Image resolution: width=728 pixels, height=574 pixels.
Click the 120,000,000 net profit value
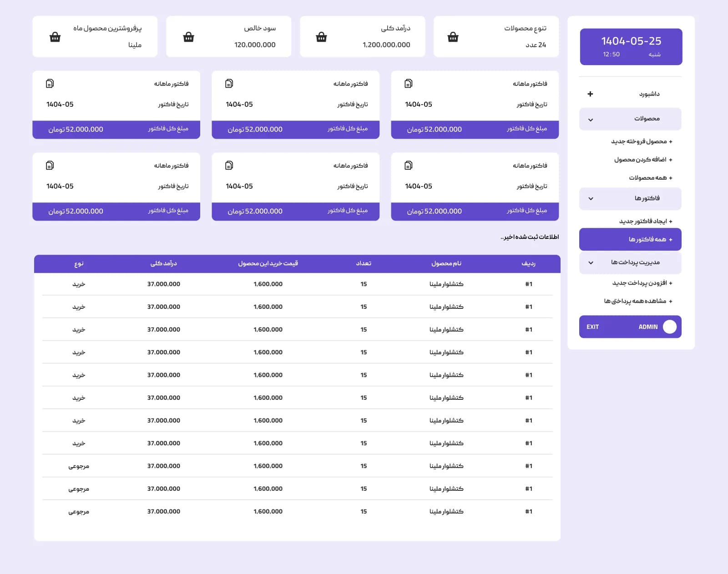click(x=255, y=45)
